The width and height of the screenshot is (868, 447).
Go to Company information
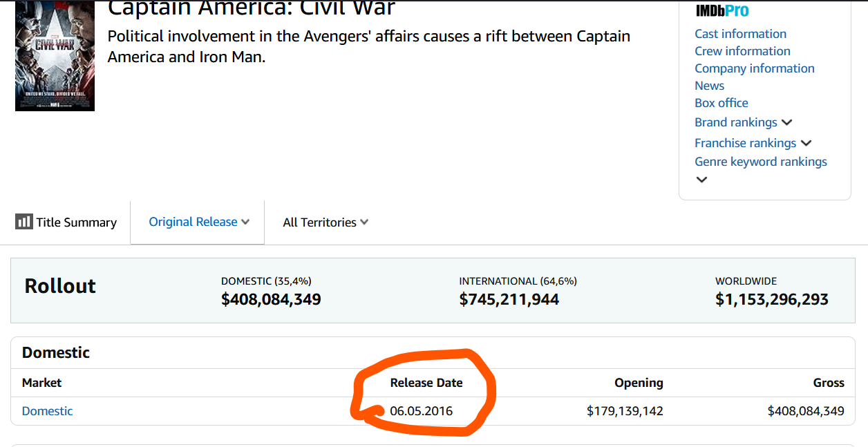click(x=755, y=68)
